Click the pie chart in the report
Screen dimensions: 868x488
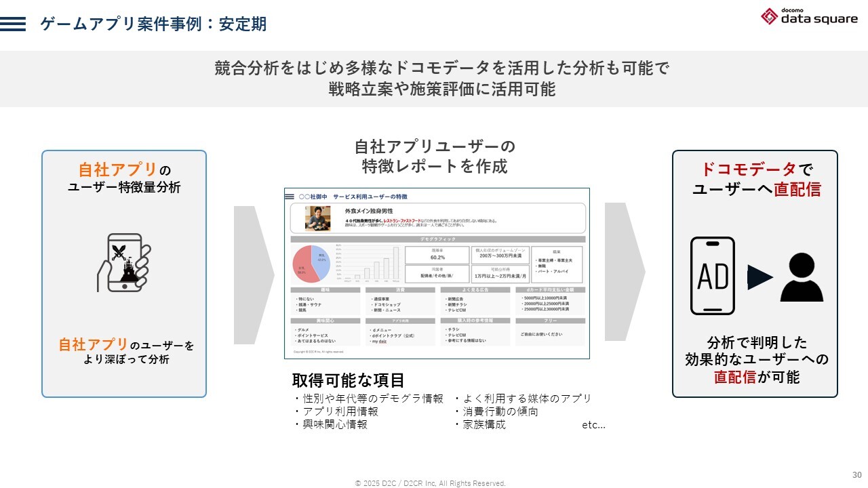pos(311,263)
